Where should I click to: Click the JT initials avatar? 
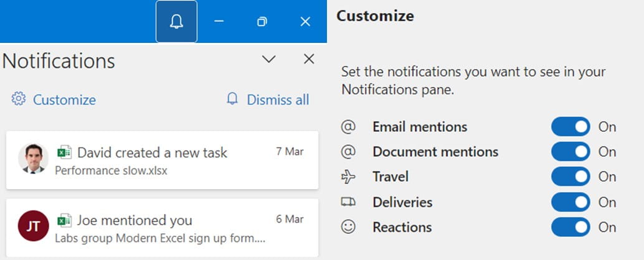tap(33, 226)
